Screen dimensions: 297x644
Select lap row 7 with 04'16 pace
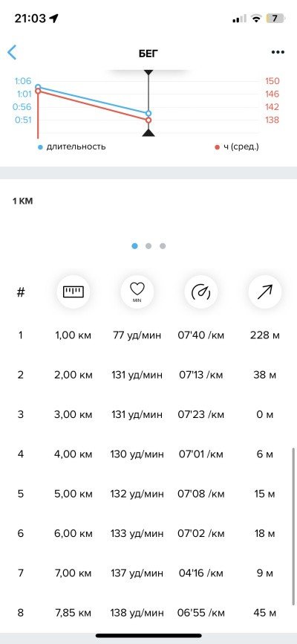coord(148,573)
